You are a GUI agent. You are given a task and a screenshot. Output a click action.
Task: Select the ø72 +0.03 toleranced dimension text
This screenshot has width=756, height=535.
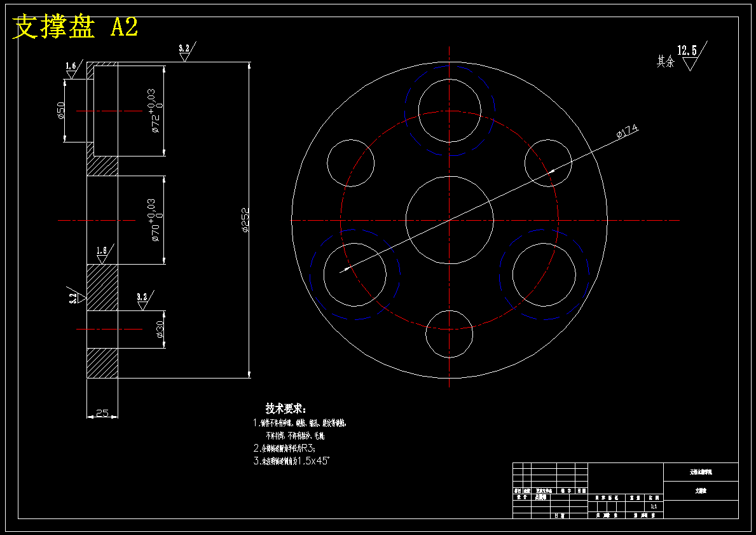click(156, 111)
